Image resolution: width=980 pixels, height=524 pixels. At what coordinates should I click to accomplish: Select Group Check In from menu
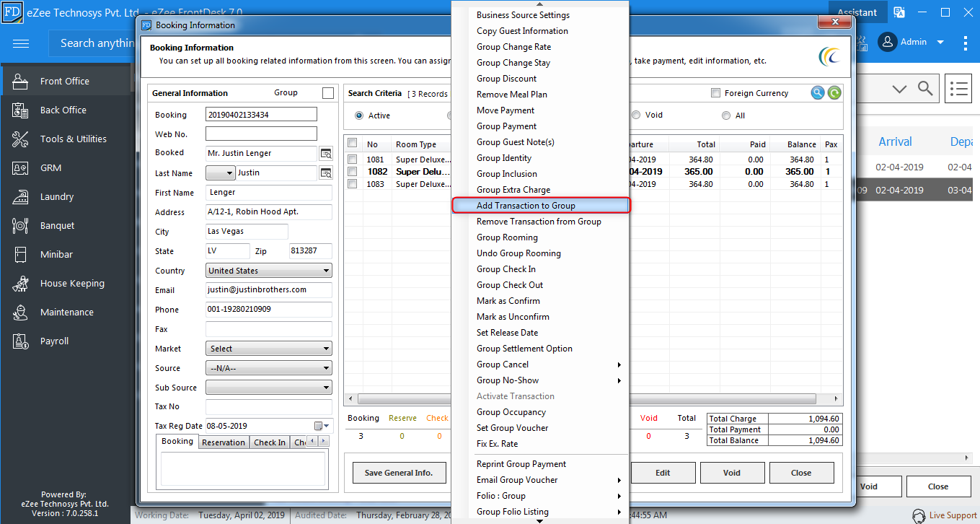[x=540, y=269]
